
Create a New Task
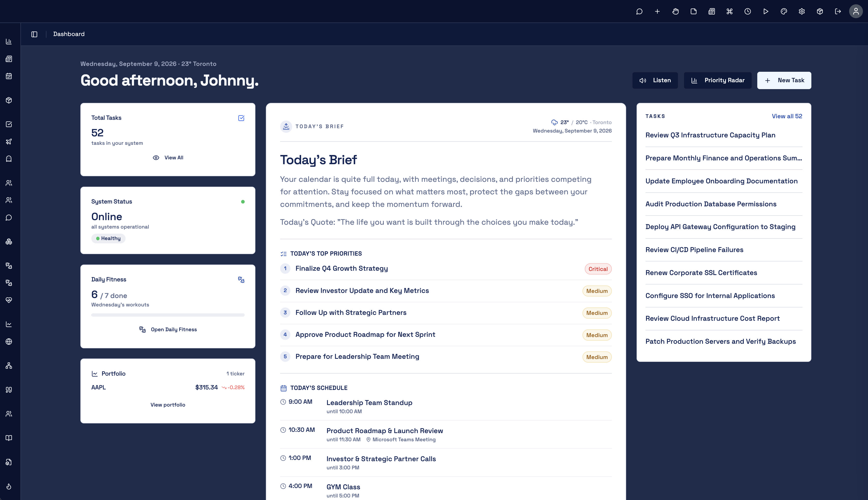784,80
